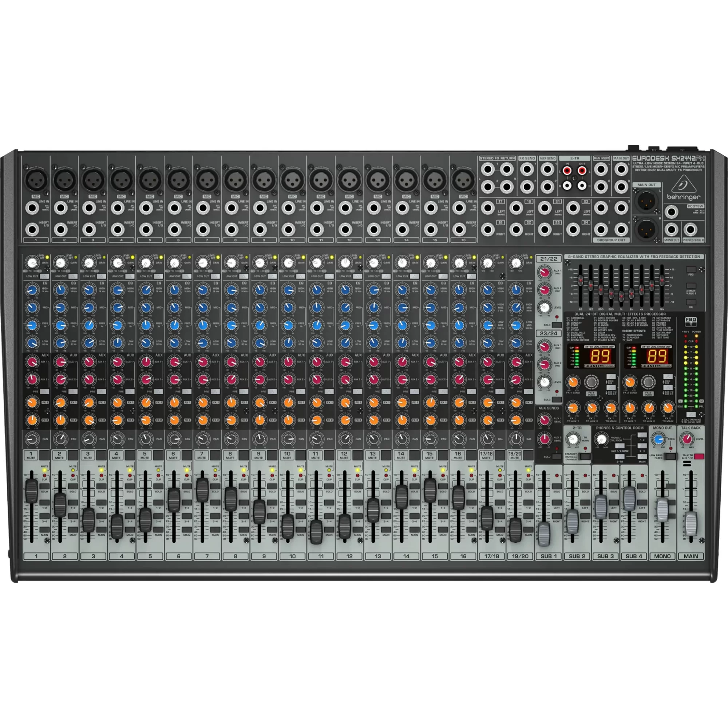
Task: Click the channel 17 LEFT line input jack
Action: pyautogui.click(x=488, y=207)
